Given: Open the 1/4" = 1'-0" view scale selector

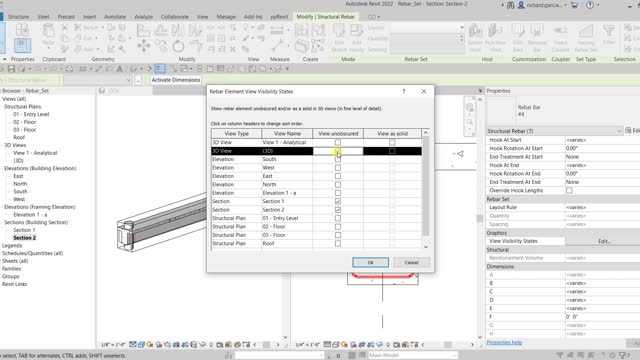Looking at the screenshot, I should click(x=307, y=345).
